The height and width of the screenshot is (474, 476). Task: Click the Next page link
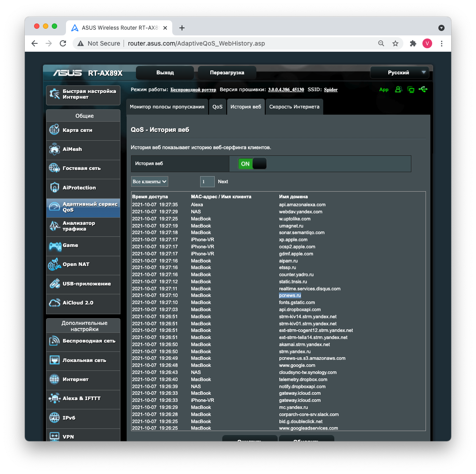[x=223, y=181]
